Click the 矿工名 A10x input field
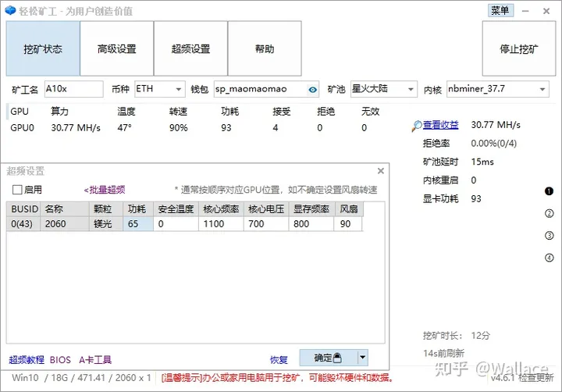 (74, 89)
